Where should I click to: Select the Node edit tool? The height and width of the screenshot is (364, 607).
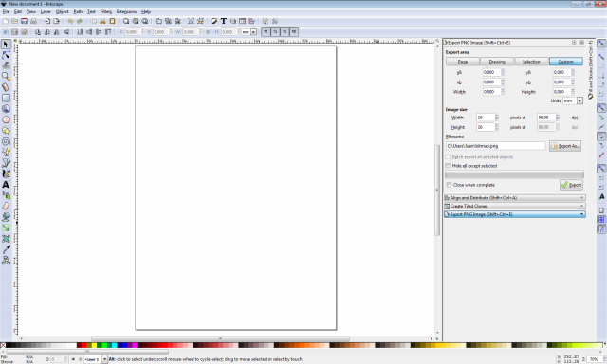pos(6,55)
